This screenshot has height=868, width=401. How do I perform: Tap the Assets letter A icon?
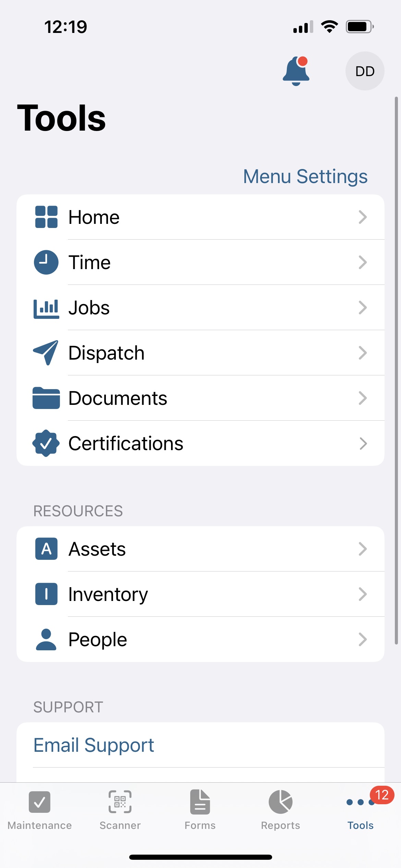46,549
